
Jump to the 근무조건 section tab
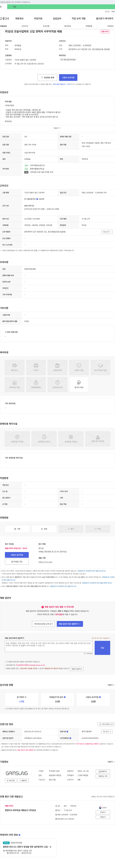25,26
